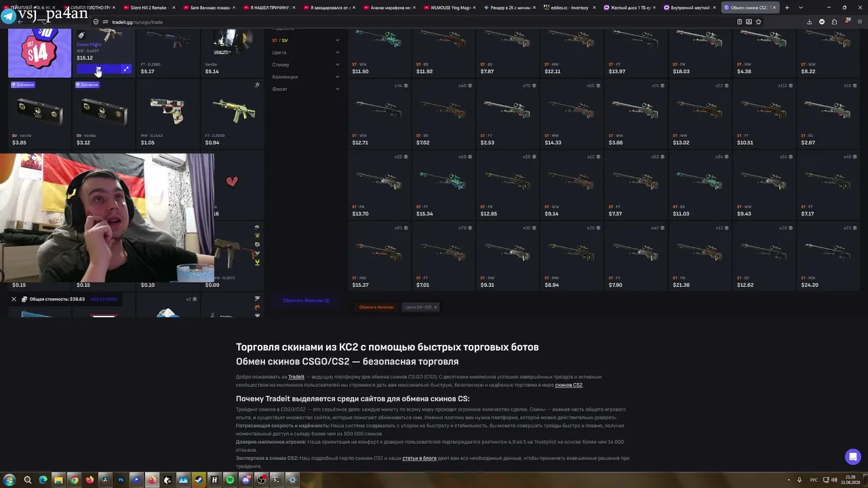Expand the Стикер filter
This screenshot has height=488, width=868.
306,64
